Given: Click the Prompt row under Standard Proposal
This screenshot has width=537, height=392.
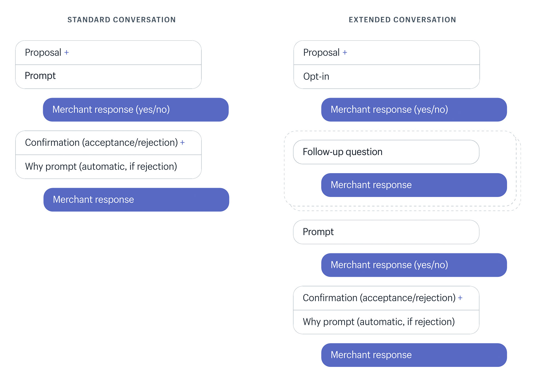Looking at the screenshot, I should pyautogui.click(x=108, y=76).
